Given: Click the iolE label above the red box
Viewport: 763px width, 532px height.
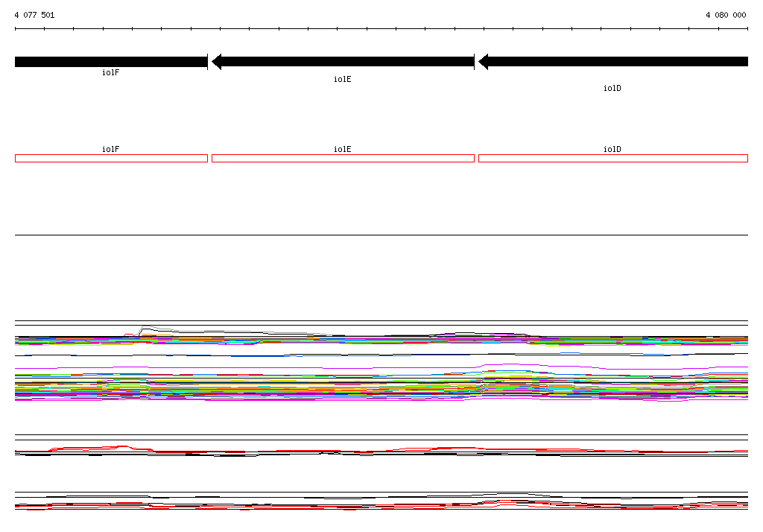Looking at the screenshot, I should tap(343, 149).
